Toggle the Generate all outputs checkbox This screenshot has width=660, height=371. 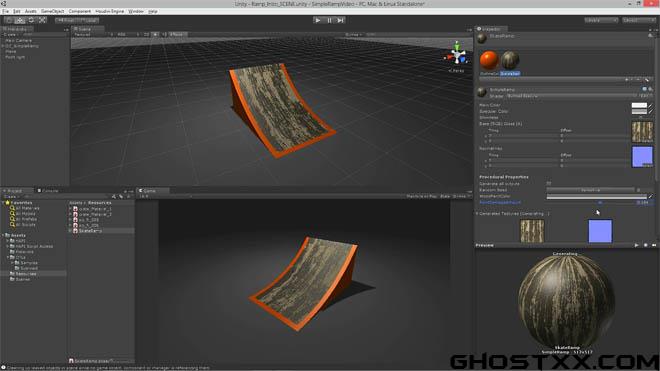tap(549, 184)
